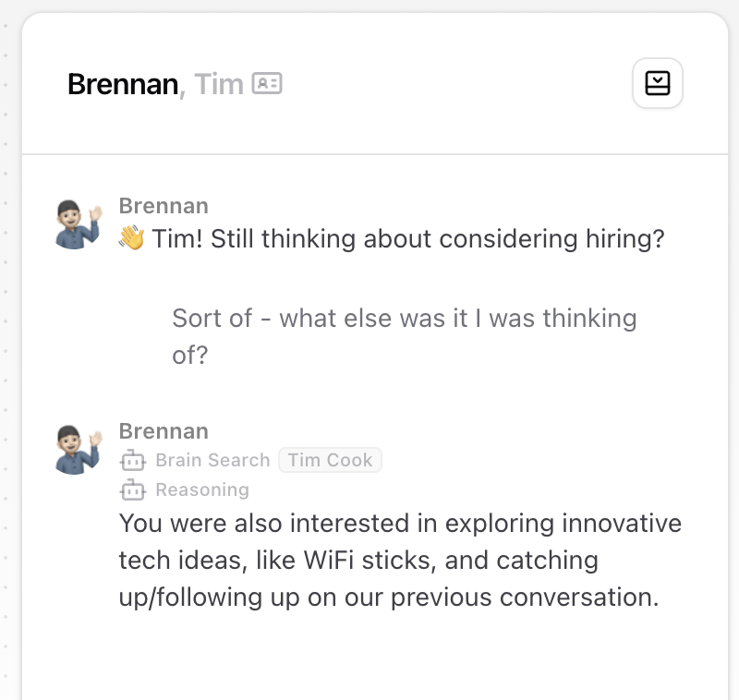Click the square icon button in the header's top right

point(657,84)
